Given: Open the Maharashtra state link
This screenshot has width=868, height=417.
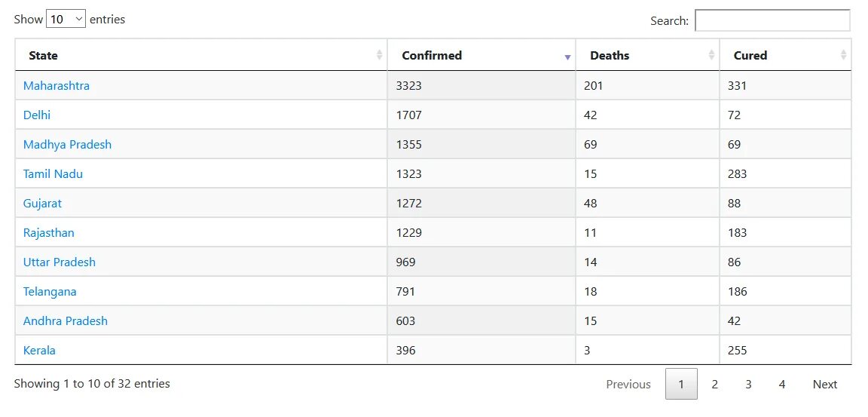Looking at the screenshot, I should 57,86.
